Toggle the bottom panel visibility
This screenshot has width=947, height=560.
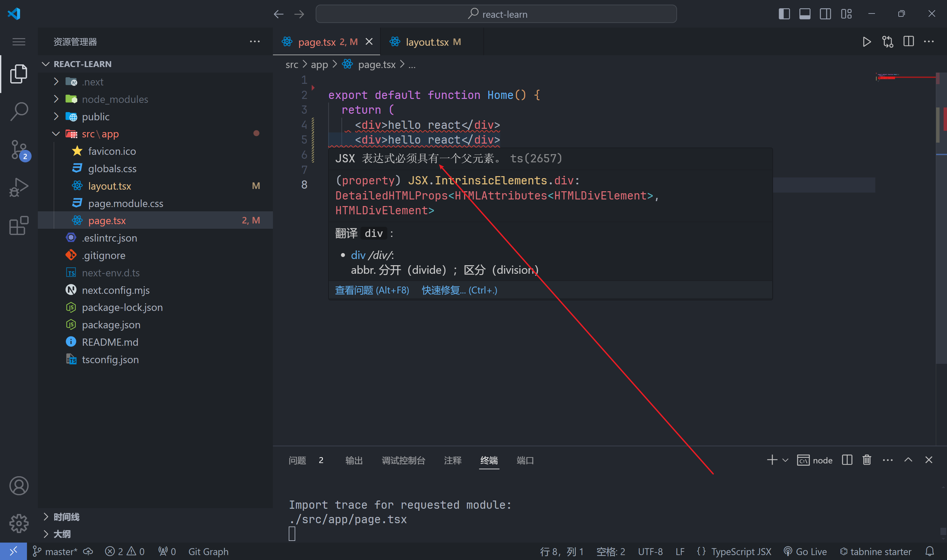[805, 14]
